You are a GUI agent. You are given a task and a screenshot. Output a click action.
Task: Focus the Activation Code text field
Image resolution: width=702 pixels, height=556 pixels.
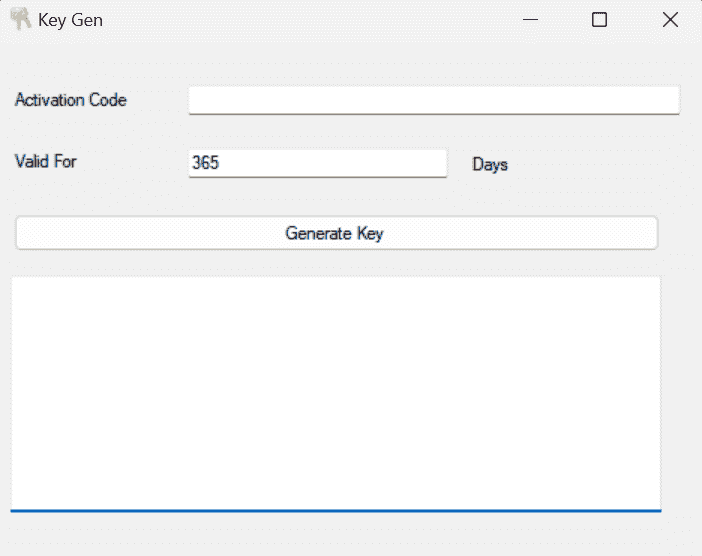433,100
